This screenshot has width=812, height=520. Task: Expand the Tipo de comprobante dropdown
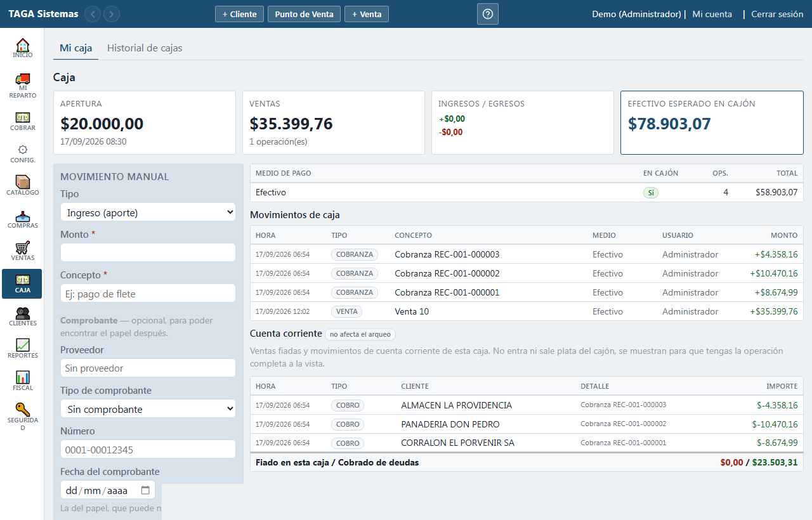pos(148,409)
